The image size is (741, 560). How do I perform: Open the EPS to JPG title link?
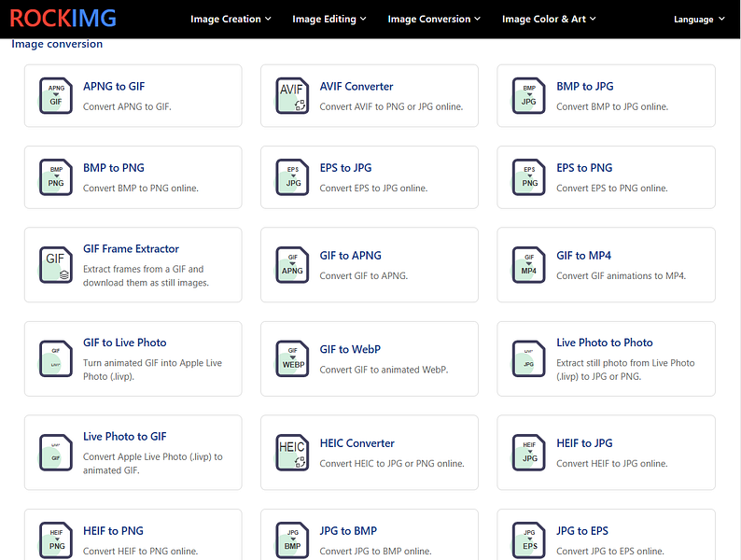346,168
